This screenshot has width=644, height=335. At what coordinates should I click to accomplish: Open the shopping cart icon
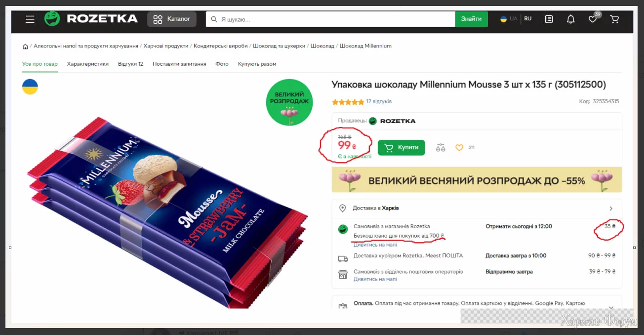[x=615, y=19]
